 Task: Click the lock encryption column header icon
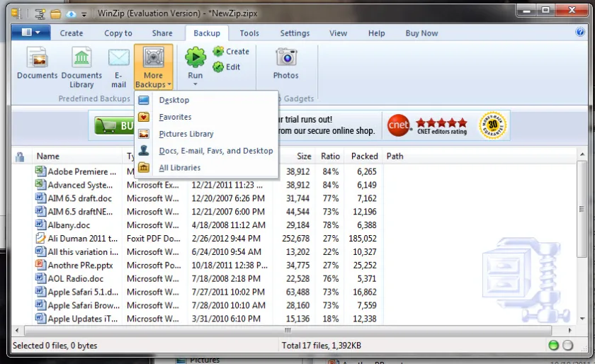20,157
